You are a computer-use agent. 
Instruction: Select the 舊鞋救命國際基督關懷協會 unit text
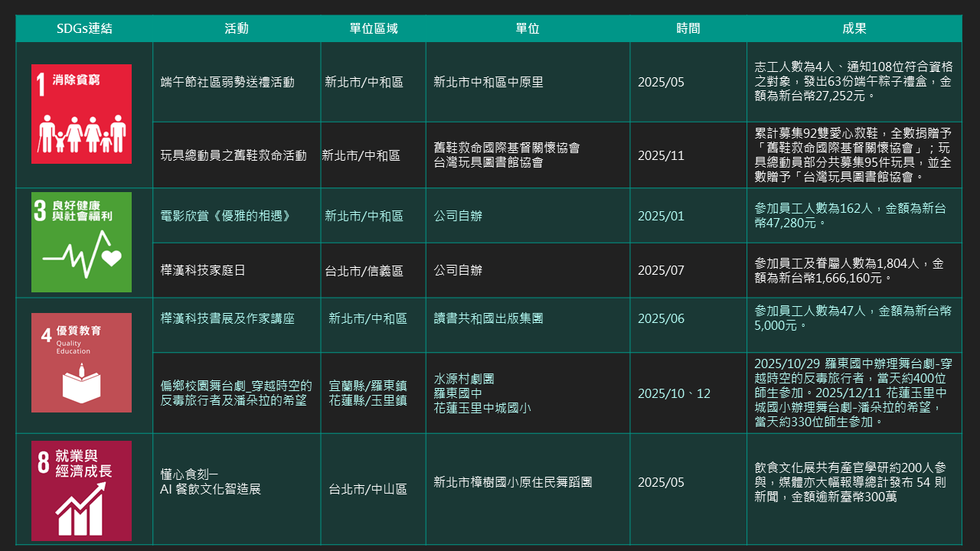point(507,148)
